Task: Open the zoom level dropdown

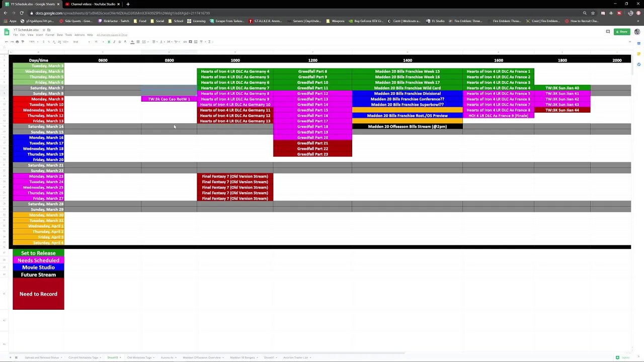Action: pyautogui.click(x=33, y=42)
